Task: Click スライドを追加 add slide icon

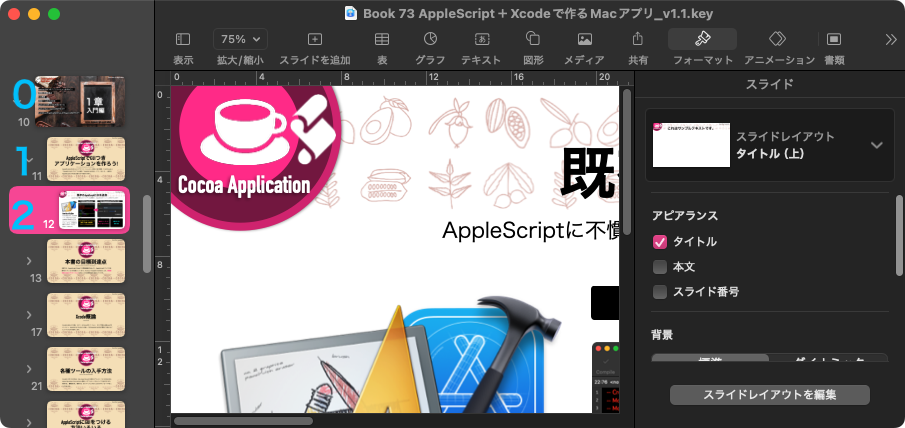Action: [315, 39]
